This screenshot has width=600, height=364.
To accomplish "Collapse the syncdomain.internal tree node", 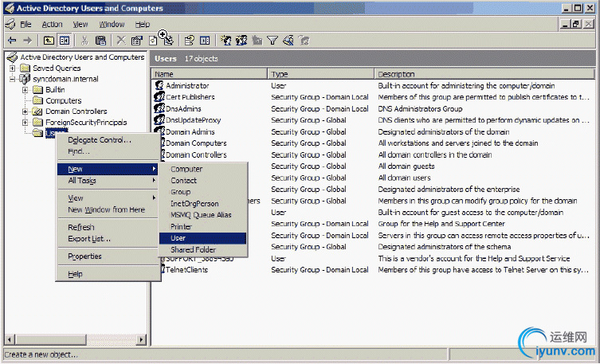I will click(x=13, y=79).
